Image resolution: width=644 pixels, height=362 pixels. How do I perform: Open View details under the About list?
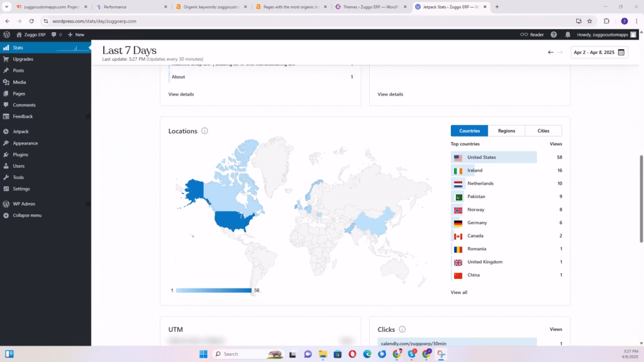(180, 94)
